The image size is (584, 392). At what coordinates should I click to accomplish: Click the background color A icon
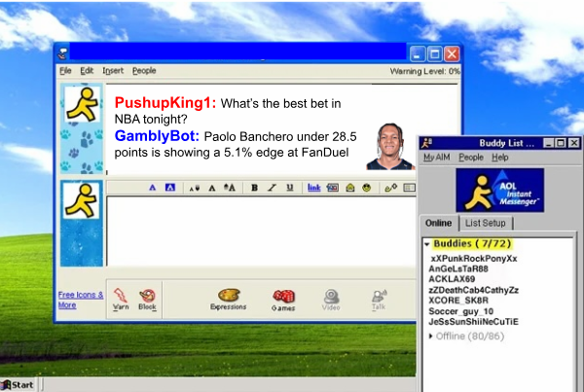click(x=170, y=188)
